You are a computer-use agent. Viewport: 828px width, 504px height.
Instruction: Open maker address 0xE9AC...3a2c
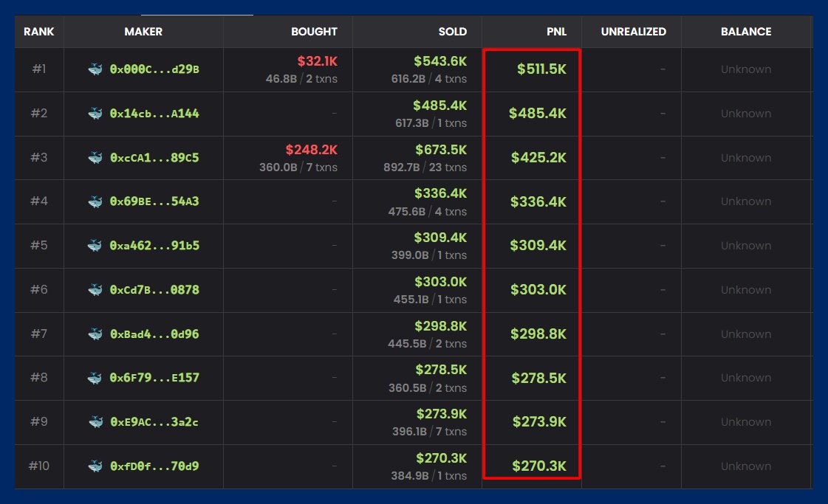tap(154, 422)
